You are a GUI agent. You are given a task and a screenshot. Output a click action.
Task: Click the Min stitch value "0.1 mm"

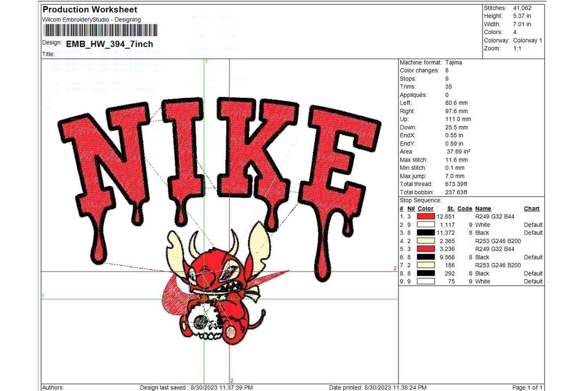(x=455, y=168)
